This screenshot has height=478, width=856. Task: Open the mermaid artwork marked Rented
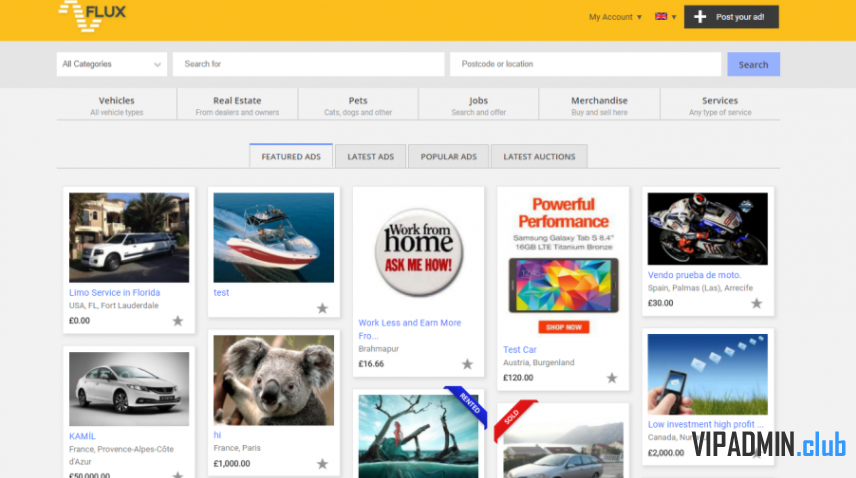point(419,437)
